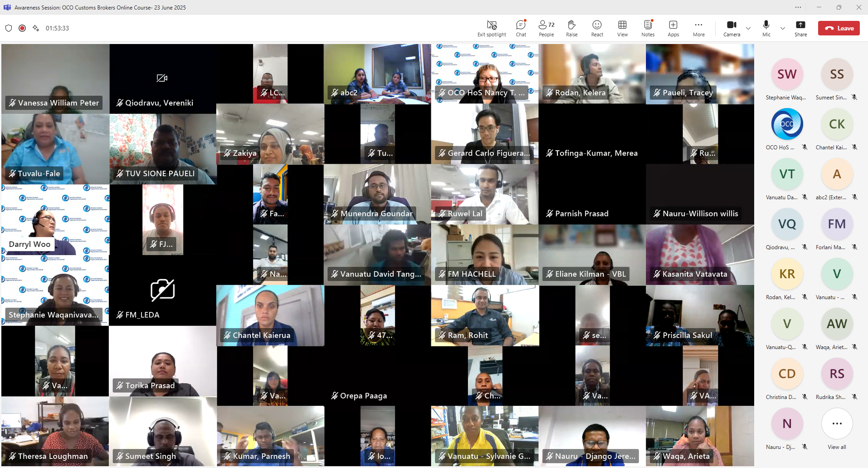Open the Notes panel

(x=648, y=28)
